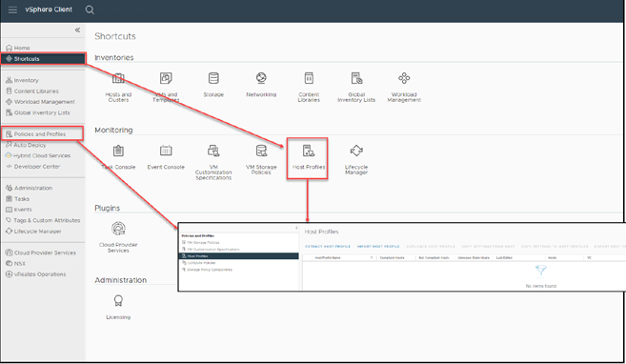Select Storage Policy Components in inset list
This screenshot has height=364, width=626.
coord(207,270)
